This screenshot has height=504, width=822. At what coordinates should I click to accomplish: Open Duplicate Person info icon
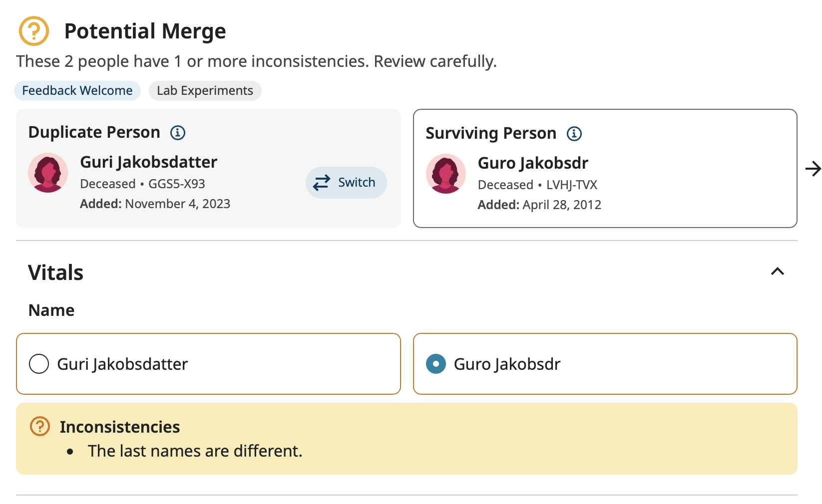point(178,133)
